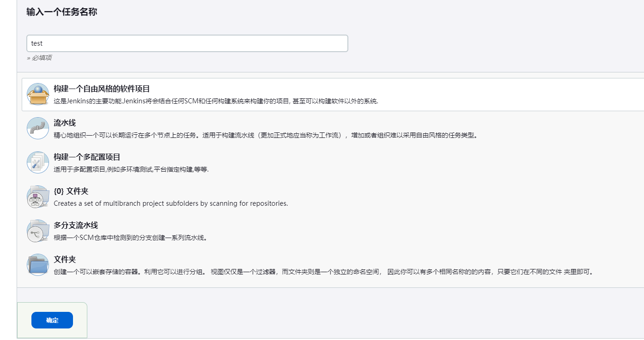Click the blue 文件夹 folder icon
This screenshot has width=644, height=340.
(x=38, y=265)
